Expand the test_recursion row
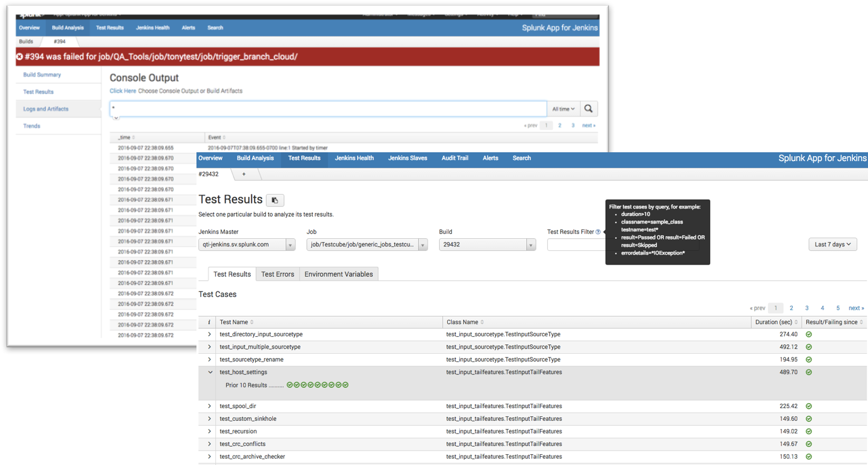 [x=209, y=432]
